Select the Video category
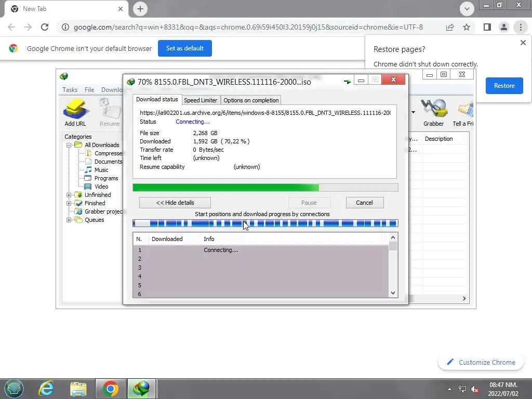 pos(97,187)
